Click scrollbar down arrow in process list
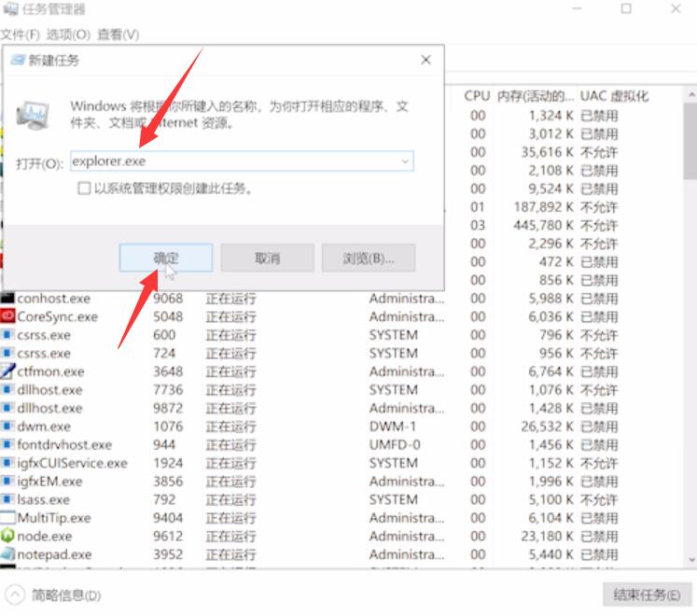 pos(691,559)
